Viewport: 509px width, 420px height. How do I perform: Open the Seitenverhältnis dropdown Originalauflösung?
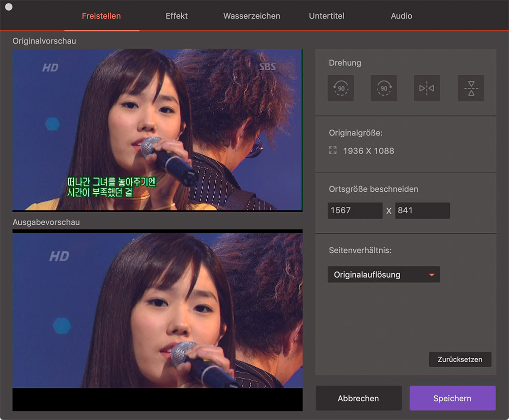pyautogui.click(x=384, y=275)
